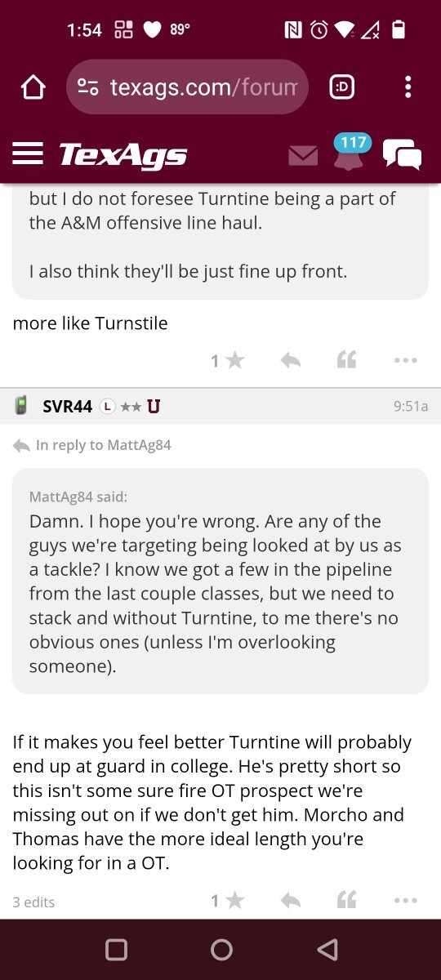The height and width of the screenshot is (980, 441).
Task: Reply to the 'more like Turnstile' post
Action: (290, 360)
